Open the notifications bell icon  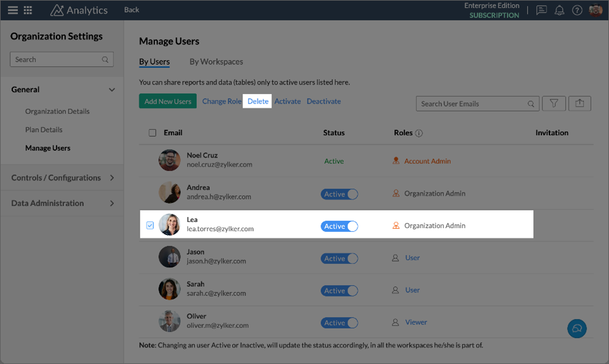coord(559,10)
